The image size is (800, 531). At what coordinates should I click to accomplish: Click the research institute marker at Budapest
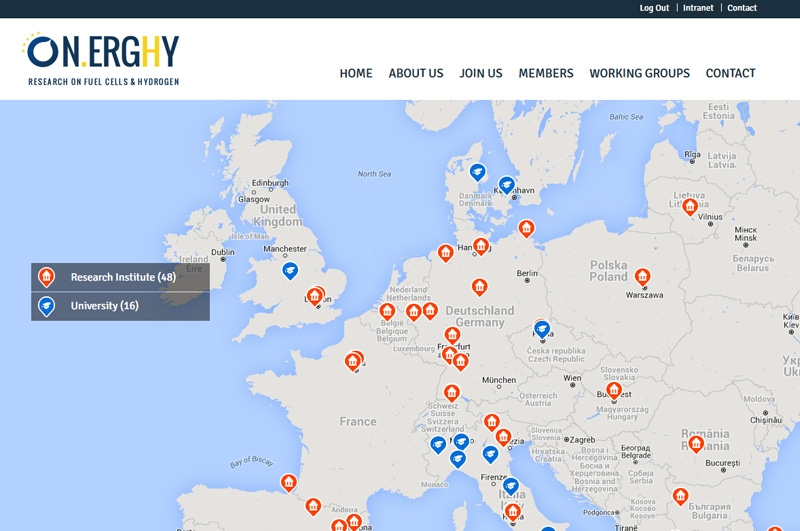(614, 391)
